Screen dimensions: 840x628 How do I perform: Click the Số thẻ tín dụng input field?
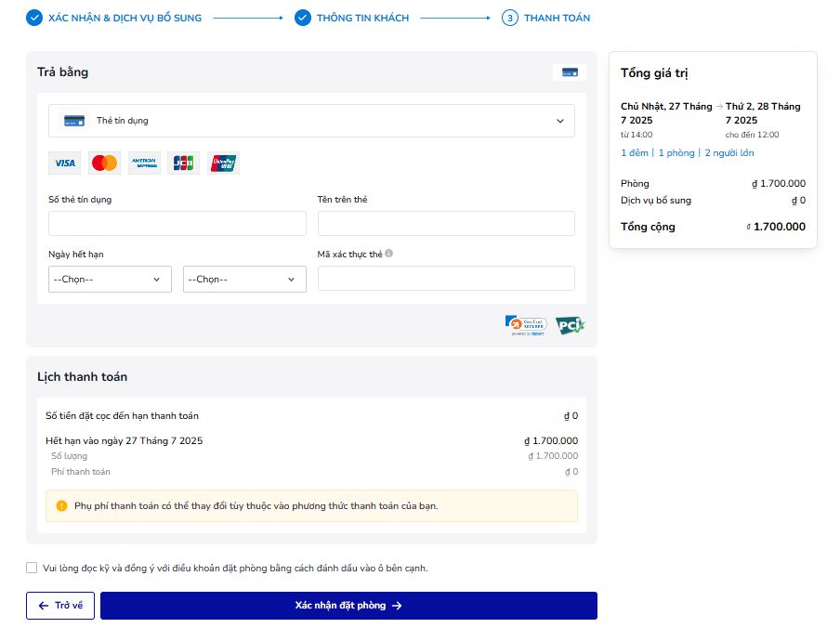pyautogui.click(x=177, y=224)
